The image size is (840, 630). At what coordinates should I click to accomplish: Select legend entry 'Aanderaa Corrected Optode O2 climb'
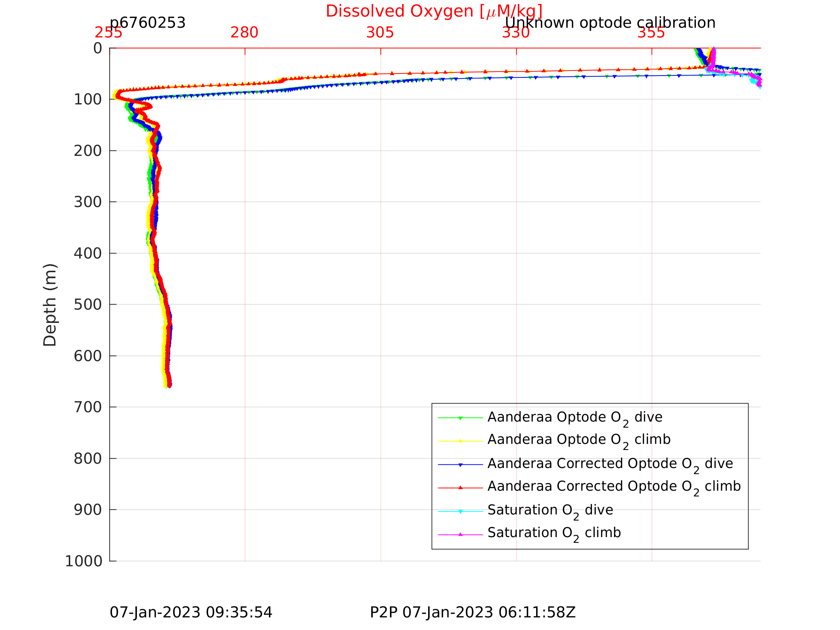coord(614,487)
